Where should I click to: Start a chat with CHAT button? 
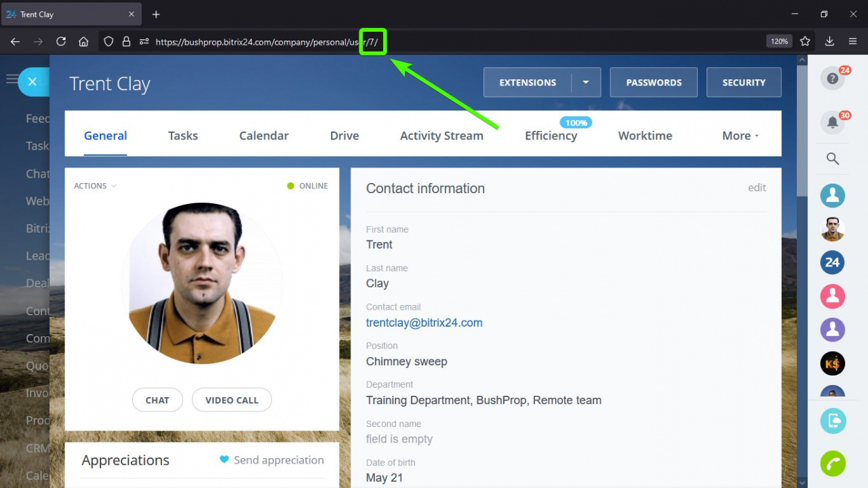[x=157, y=400]
